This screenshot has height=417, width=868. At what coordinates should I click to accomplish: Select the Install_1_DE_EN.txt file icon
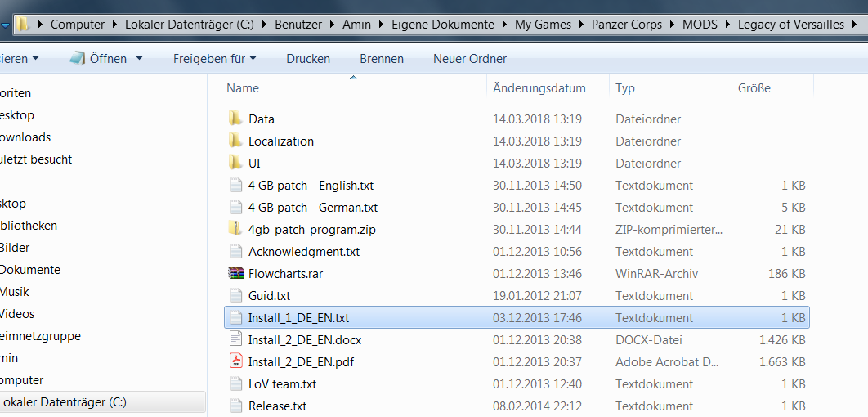click(236, 318)
